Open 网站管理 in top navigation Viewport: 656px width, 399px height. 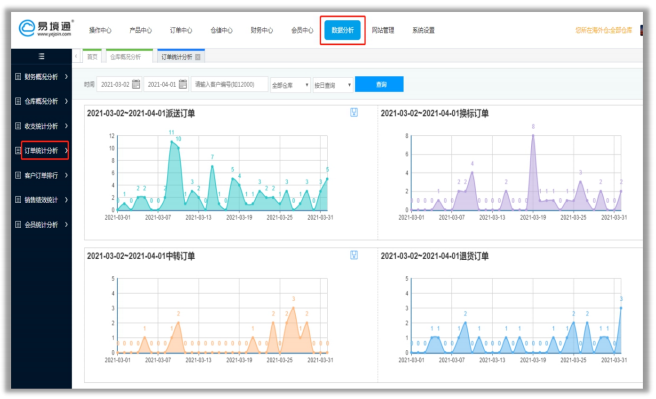(x=383, y=30)
